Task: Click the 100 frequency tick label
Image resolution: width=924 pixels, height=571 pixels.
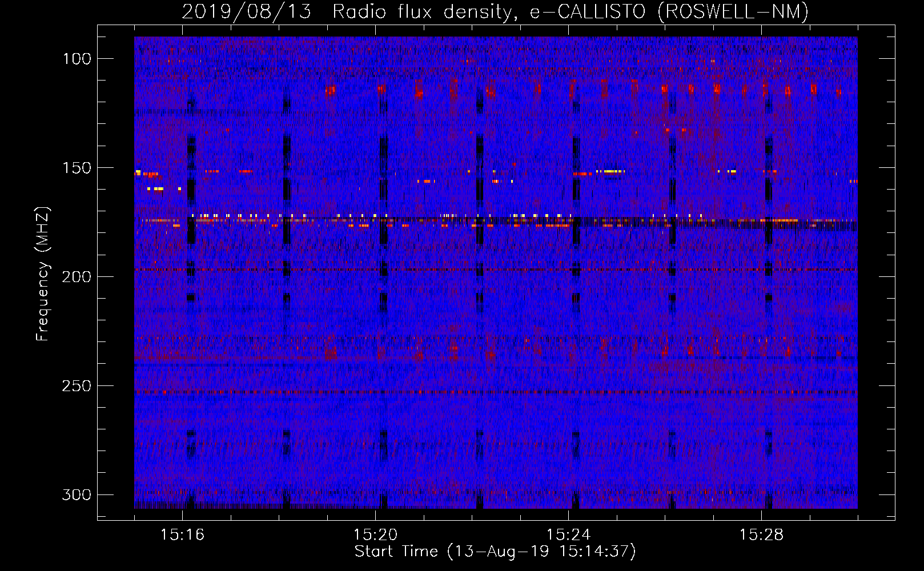Action: click(77, 59)
